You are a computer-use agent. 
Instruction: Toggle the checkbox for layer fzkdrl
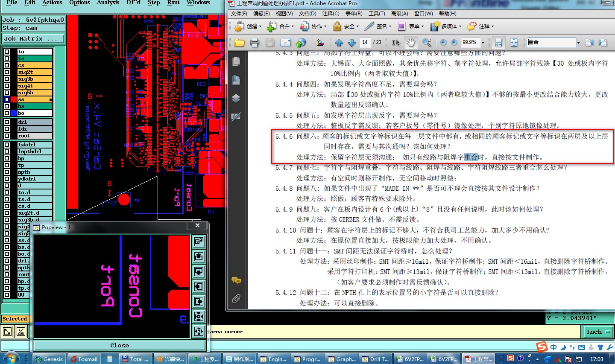click(7, 145)
